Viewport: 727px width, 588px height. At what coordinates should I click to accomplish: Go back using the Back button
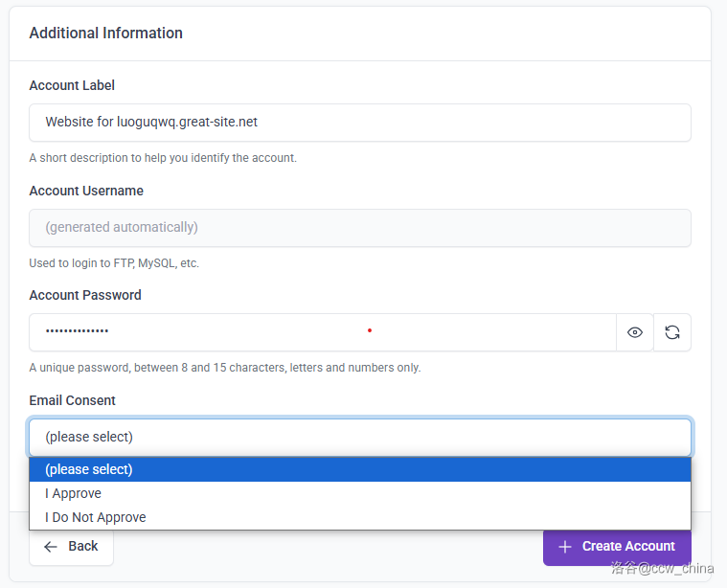click(x=72, y=546)
